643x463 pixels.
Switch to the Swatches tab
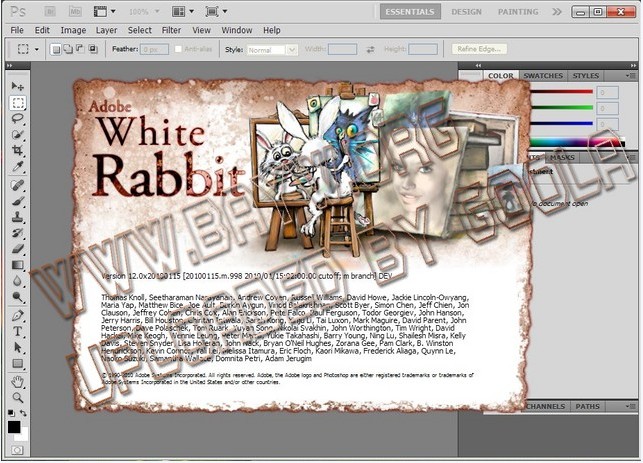pos(543,75)
